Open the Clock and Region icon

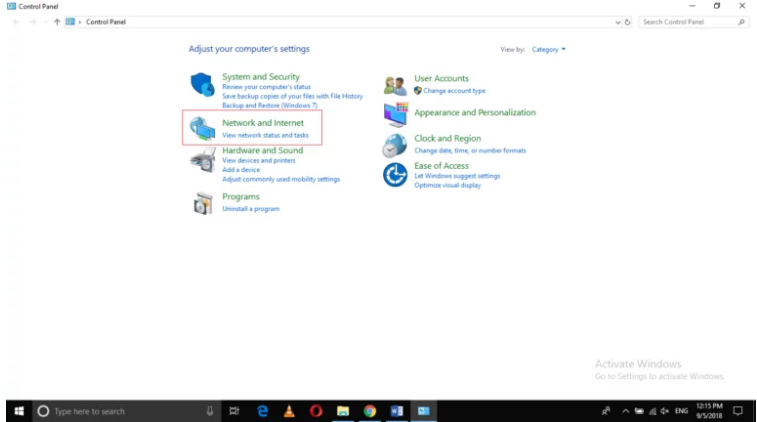396,145
